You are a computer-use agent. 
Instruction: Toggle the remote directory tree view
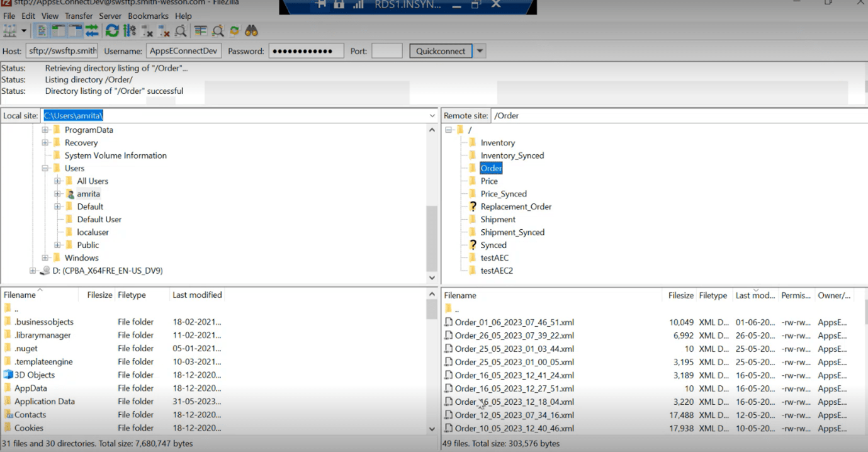76,31
